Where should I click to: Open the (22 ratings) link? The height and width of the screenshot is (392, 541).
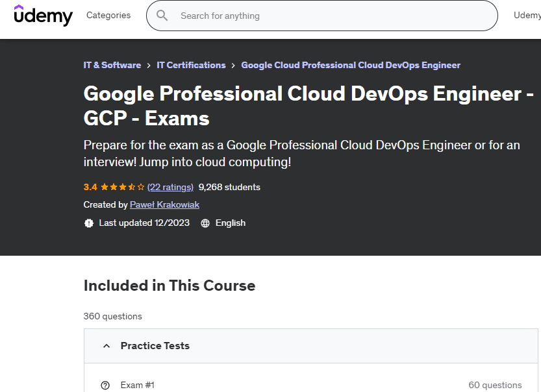[x=170, y=187]
